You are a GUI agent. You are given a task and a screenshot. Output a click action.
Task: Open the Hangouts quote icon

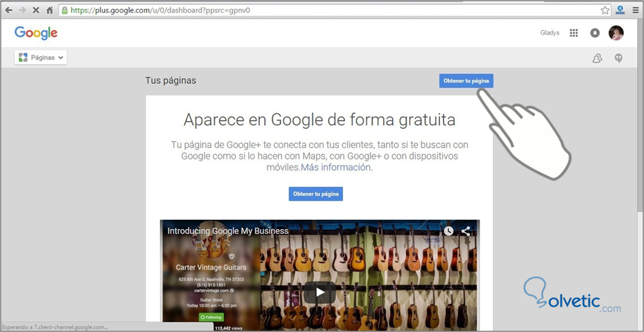(619, 58)
